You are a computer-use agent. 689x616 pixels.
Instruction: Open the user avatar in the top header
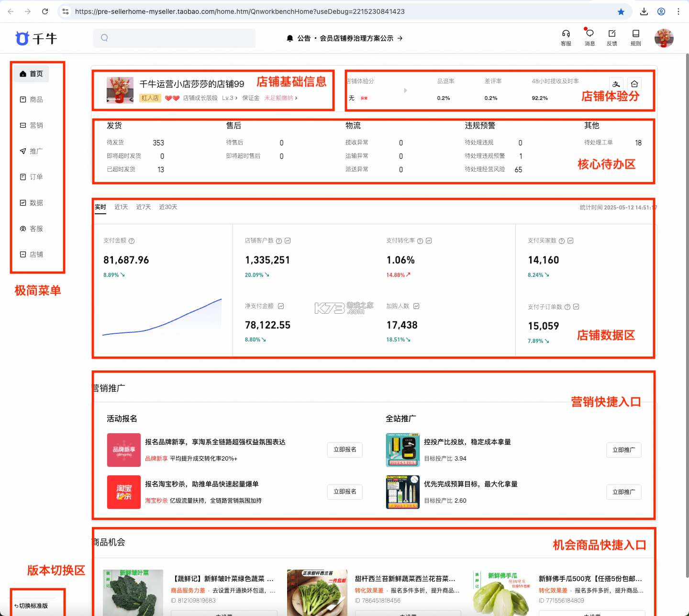click(664, 38)
